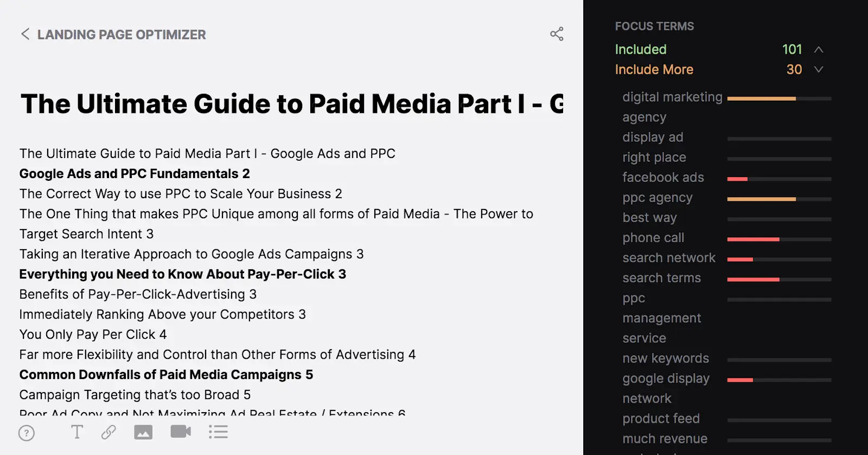Screen dimensions: 868x455
Task: Open the help question mark icon
Action: coord(27,433)
